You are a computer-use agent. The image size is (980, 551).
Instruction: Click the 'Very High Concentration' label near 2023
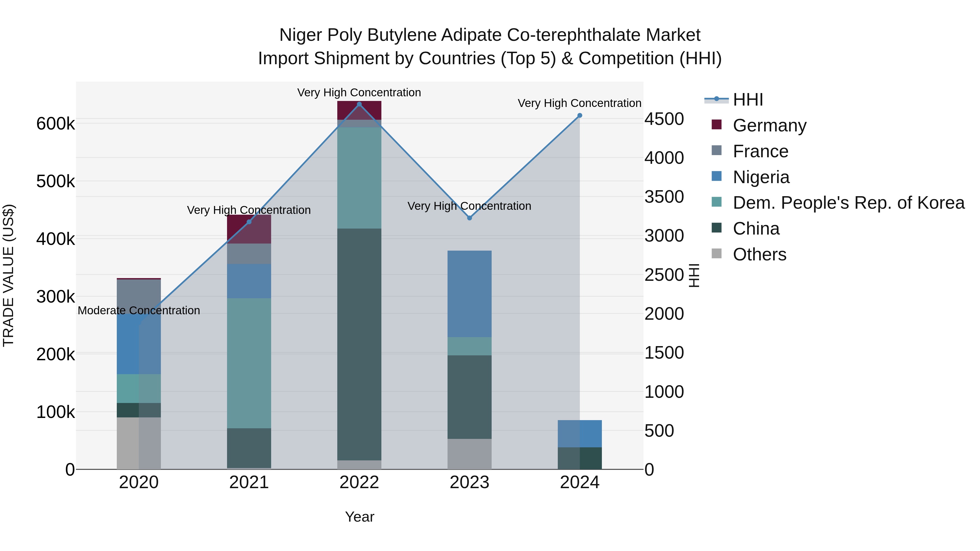click(x=470, y=206)
